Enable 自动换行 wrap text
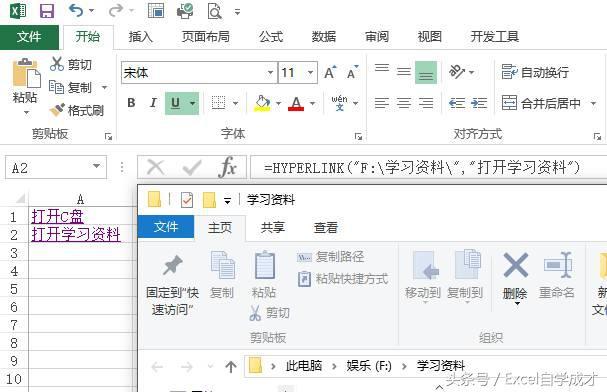The width and height of the screenshot is (607, 392). tap(535, 72)
